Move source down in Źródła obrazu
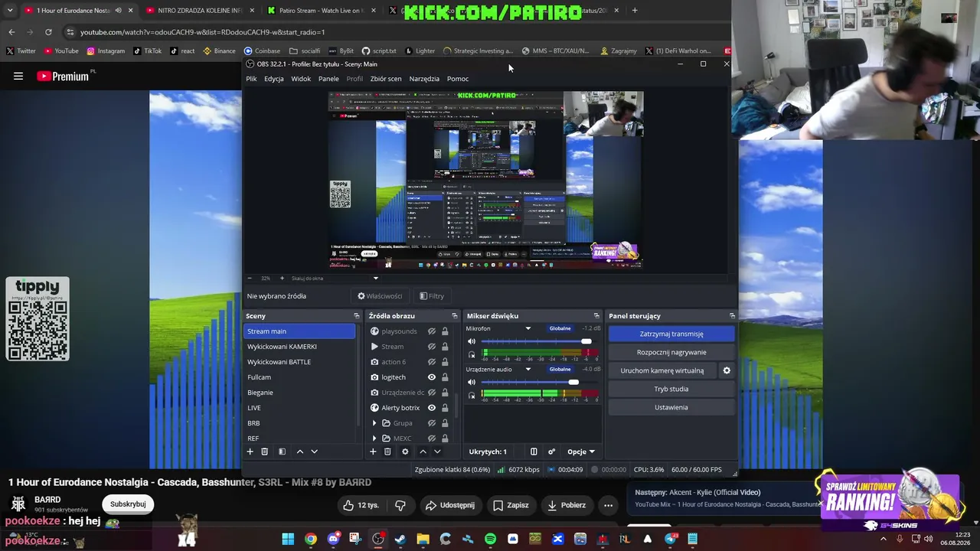This screenshot has width=980, height=551. point(437,452)
